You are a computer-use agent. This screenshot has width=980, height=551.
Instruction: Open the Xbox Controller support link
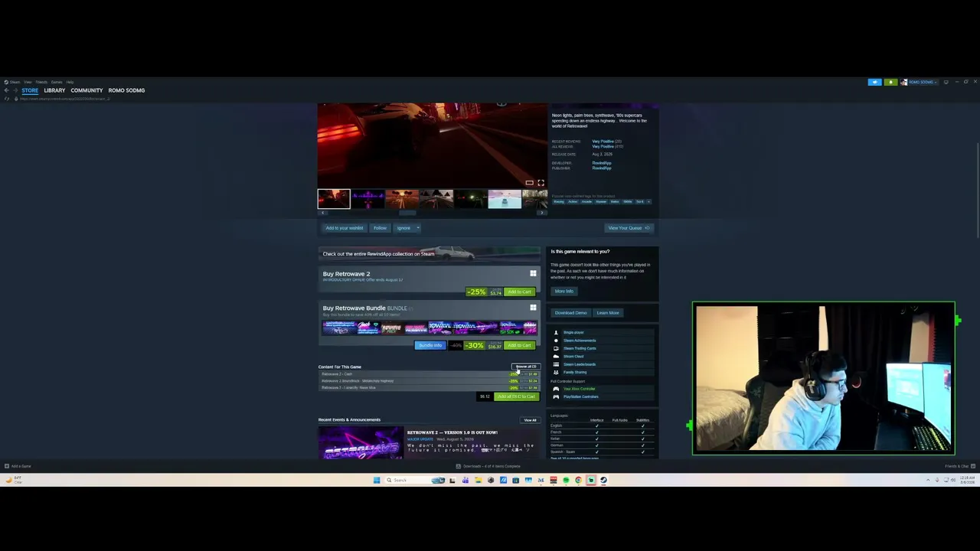[x=579, y=389]
